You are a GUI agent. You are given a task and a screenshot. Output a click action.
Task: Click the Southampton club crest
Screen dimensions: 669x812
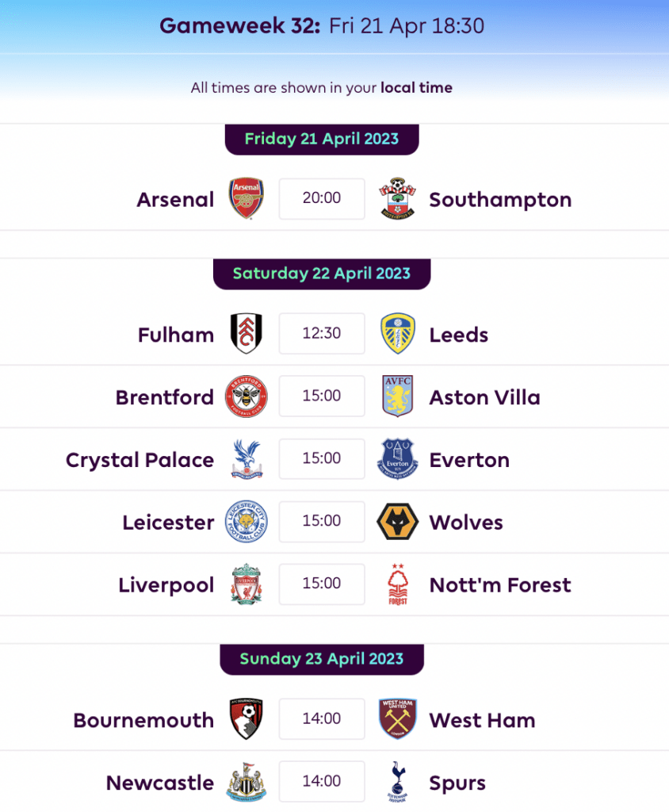pos(397,199)
